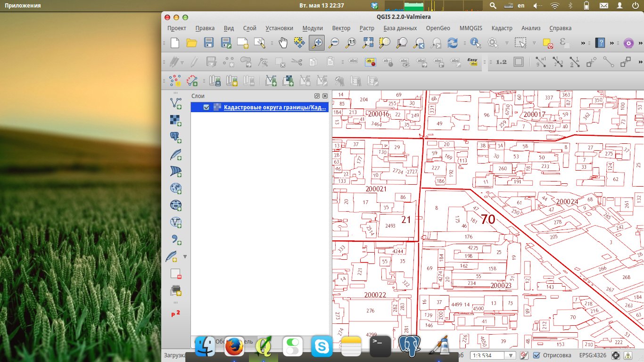Open the Terminal app in the dock
The width and height of the screenshot is (644, 362).
tap(380, 347)
